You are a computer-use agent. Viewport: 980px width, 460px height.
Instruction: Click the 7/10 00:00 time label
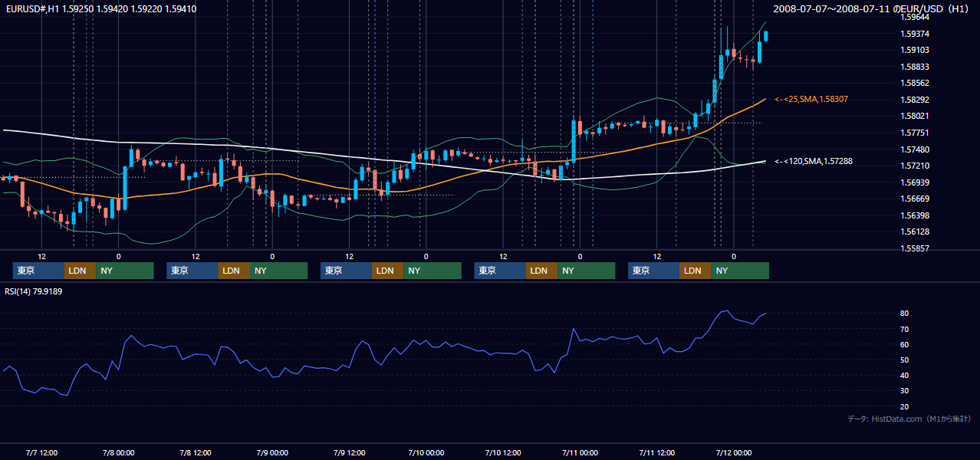[426, 452]
